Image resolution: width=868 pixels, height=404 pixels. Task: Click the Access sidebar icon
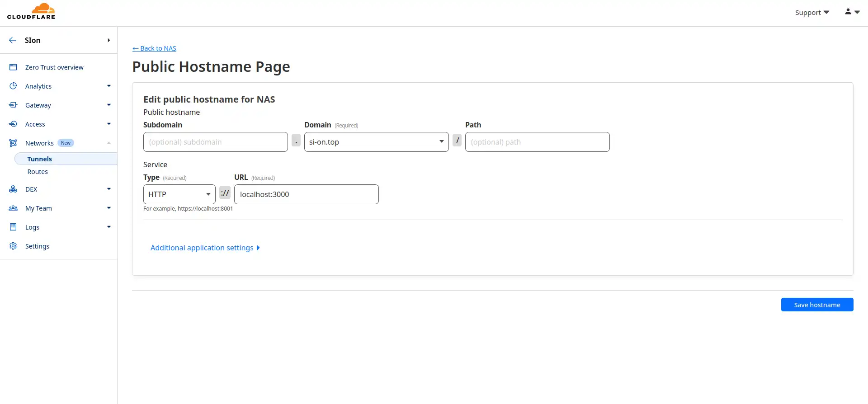[13, 124]
